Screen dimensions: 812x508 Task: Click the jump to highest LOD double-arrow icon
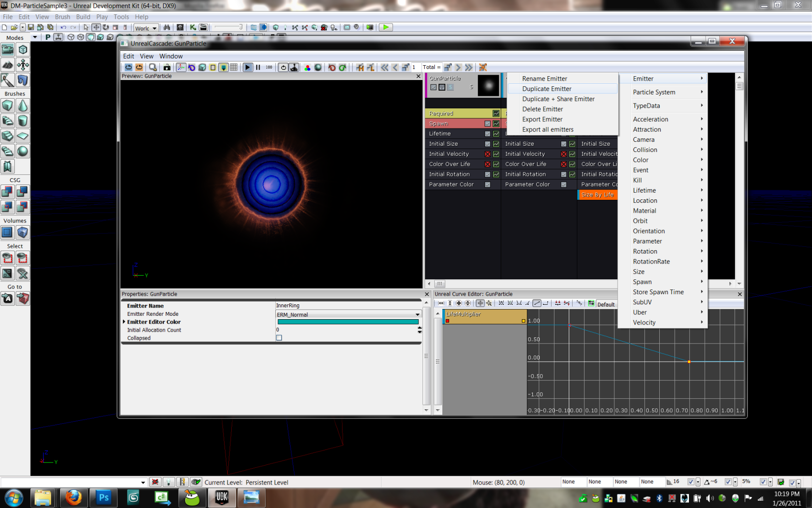pos(384,68)
